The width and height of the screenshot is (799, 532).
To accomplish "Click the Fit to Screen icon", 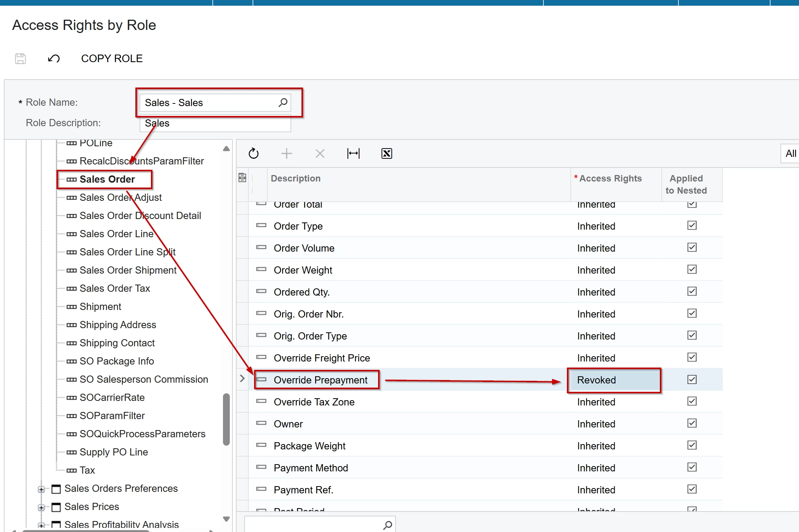I will point(353,153).
